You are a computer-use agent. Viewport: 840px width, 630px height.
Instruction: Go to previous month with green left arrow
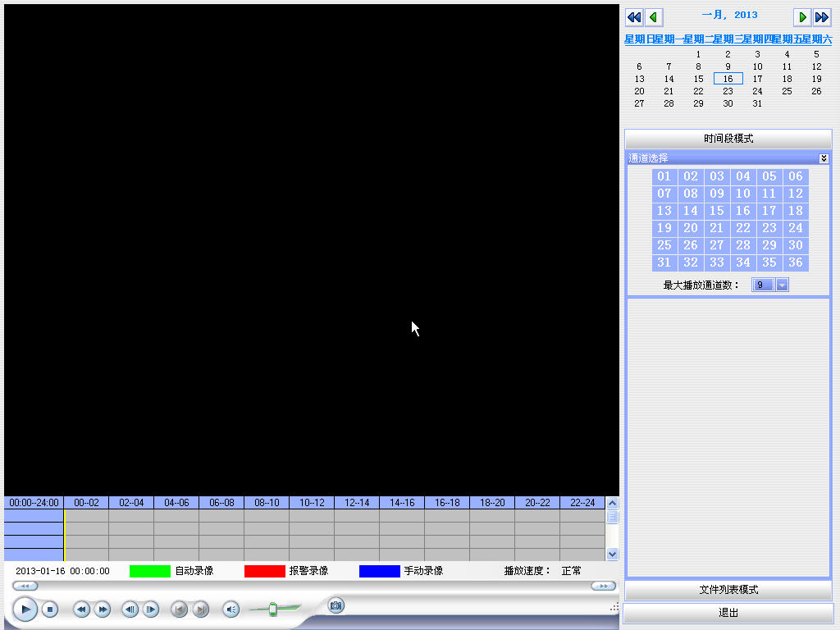654,17
